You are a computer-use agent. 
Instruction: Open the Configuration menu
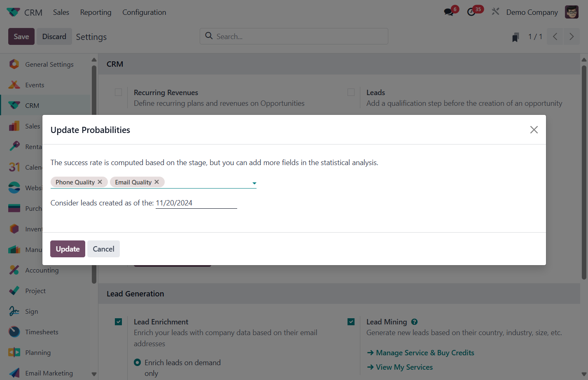[144, 12]
